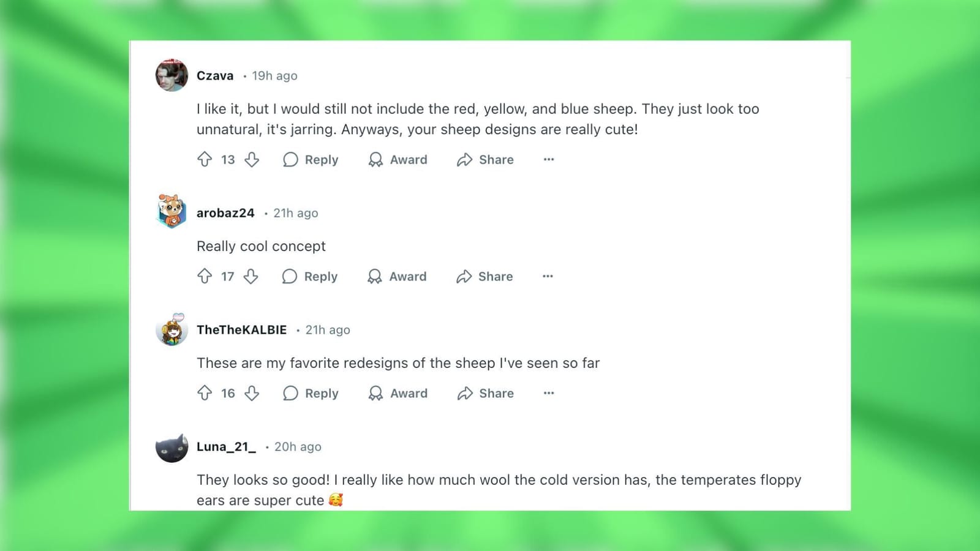980x551 pixels.
Task: Open the overflow menu on arobaz24's comment
Action: click(547, 276)
